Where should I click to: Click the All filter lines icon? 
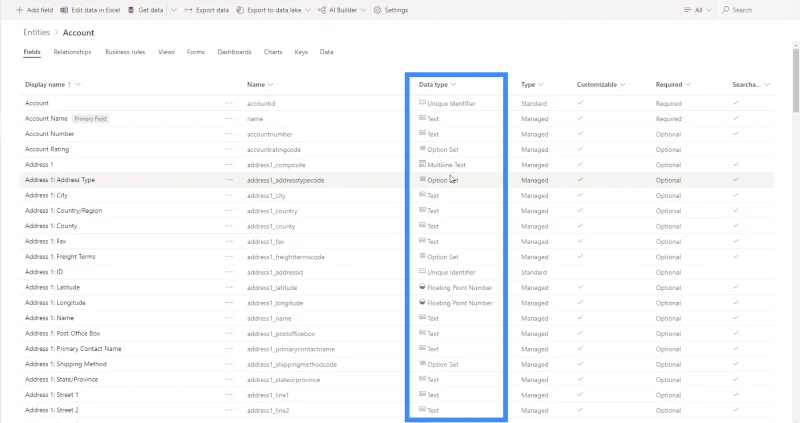[x=687, y=10]
